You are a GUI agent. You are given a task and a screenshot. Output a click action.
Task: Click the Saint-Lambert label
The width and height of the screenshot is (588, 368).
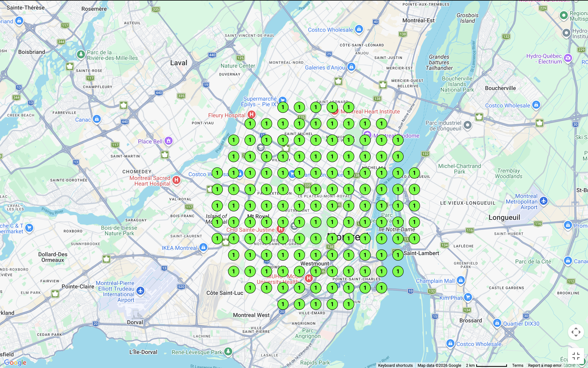coord(421,253)
